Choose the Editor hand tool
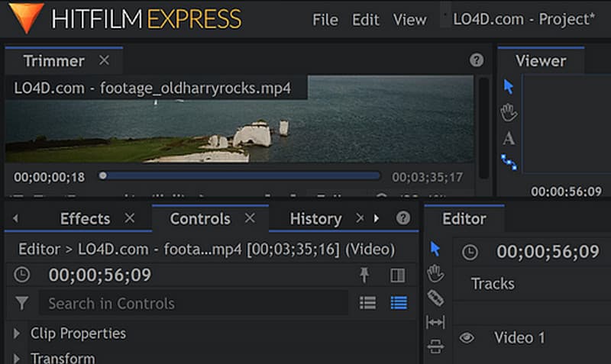611x364 pixels. coord(435,273)
